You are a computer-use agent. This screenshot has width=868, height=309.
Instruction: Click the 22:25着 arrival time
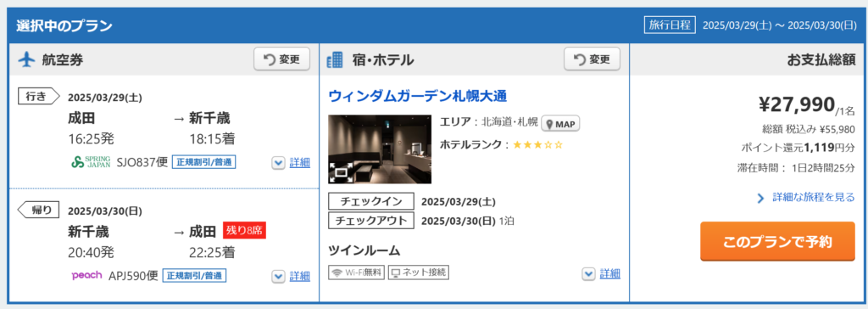(212, 252)
